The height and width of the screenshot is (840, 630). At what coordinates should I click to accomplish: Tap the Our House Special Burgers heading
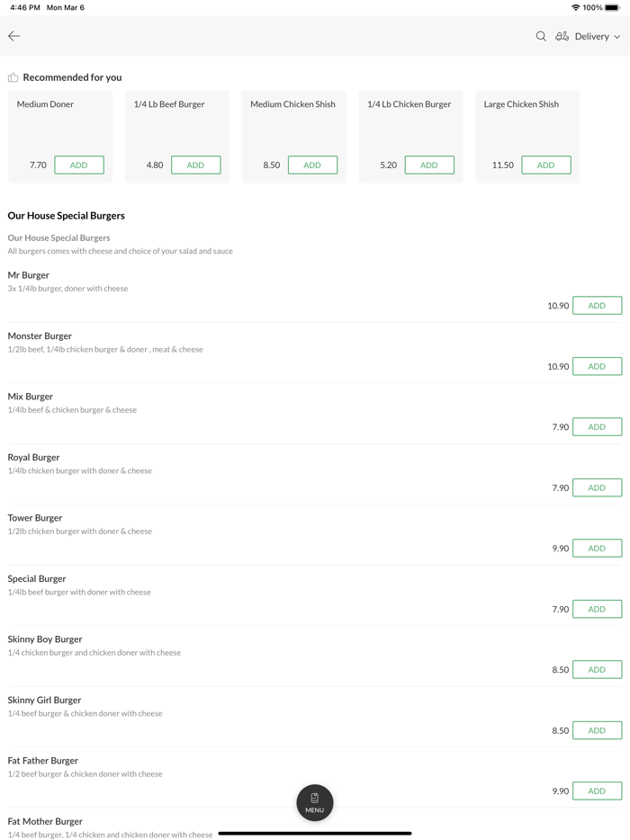66,216
